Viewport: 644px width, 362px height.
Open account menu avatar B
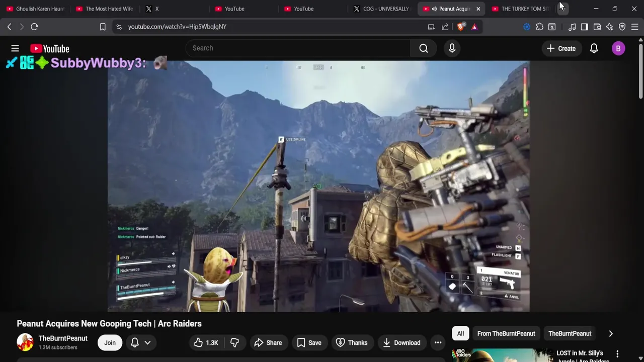(618, 48)
